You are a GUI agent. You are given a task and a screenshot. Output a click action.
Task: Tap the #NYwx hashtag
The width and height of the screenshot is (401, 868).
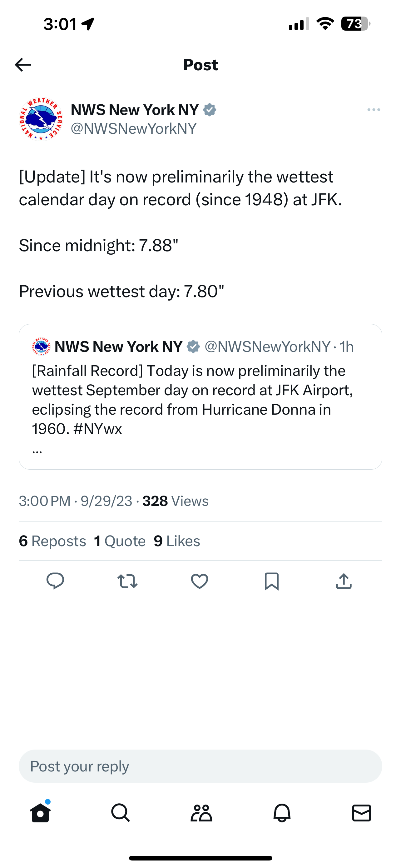(x=97, y=429)
